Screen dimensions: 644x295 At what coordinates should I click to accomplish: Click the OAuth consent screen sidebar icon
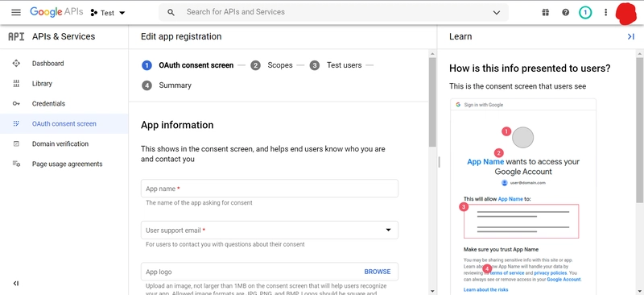coord(16,123)
